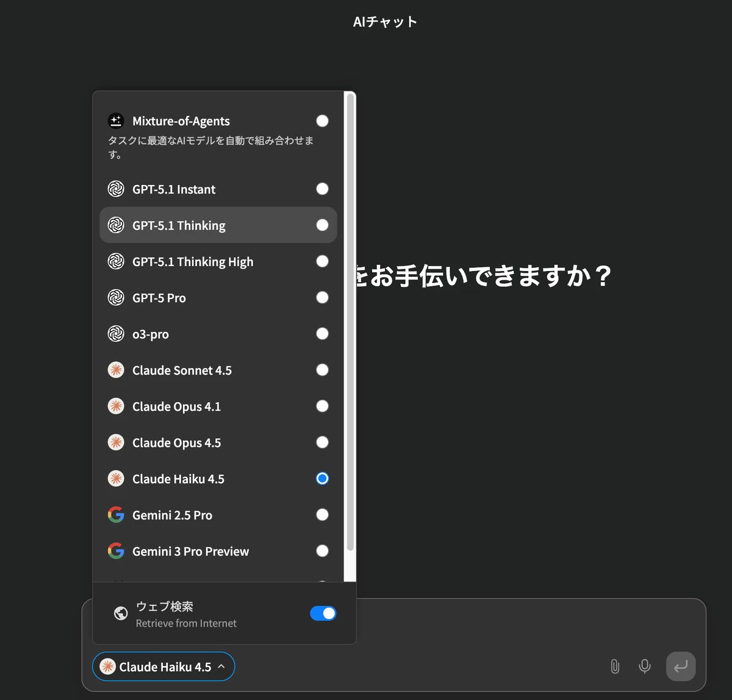Click the Mixture-of-Agents Japanese description text
This screenshot has height=700, width=732.
point(210,148)
